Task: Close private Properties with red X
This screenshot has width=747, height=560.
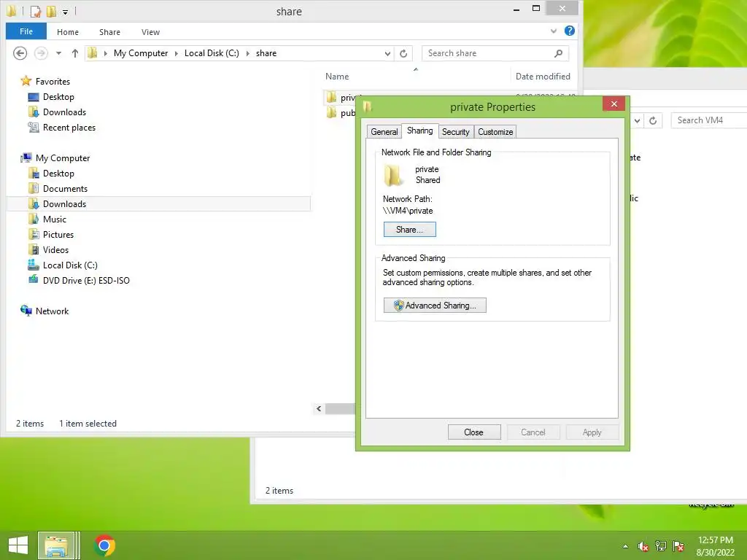Action: [x=614, y=104]
